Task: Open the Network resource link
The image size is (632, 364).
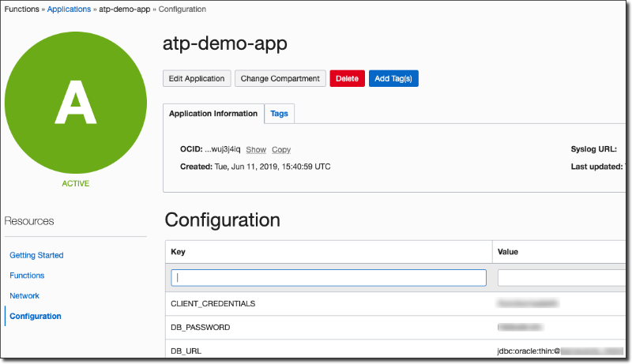Action: click(24, 295)
